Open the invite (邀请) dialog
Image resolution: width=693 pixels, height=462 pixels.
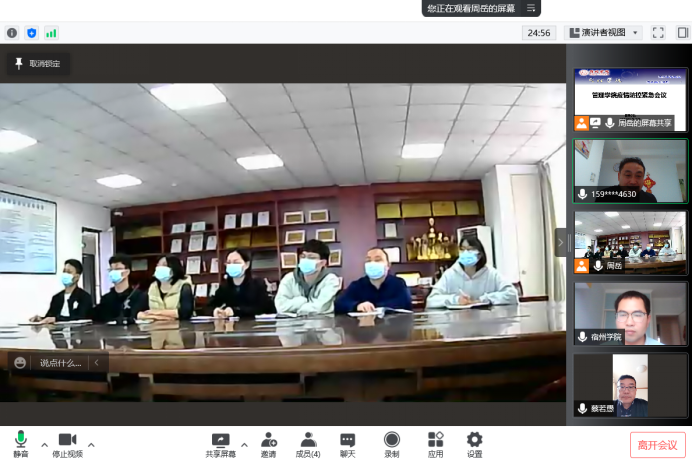coord(269,444)
